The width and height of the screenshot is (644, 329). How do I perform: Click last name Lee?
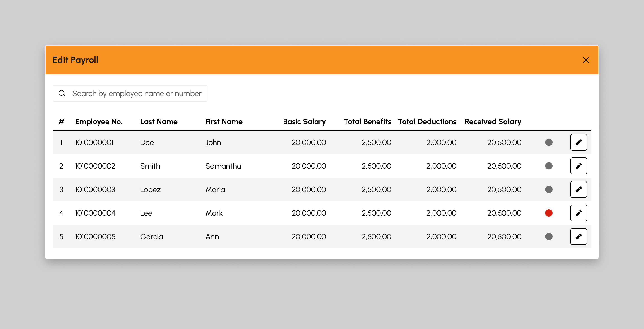click(146, 213)
